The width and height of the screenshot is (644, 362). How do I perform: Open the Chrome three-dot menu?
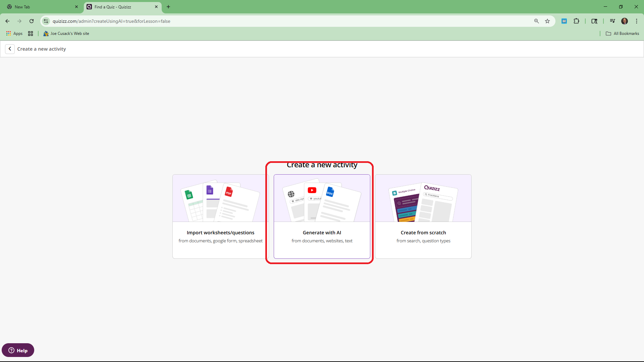point(636,21)
